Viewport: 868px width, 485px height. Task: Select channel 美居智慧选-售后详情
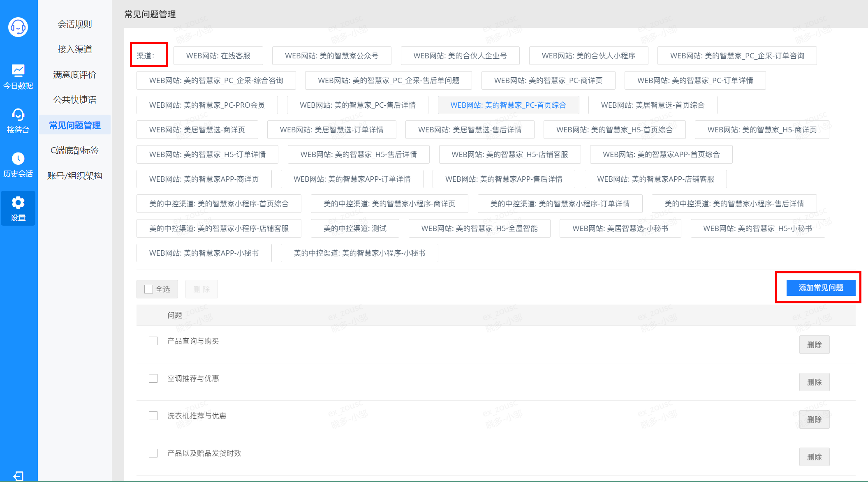point(470,130)
